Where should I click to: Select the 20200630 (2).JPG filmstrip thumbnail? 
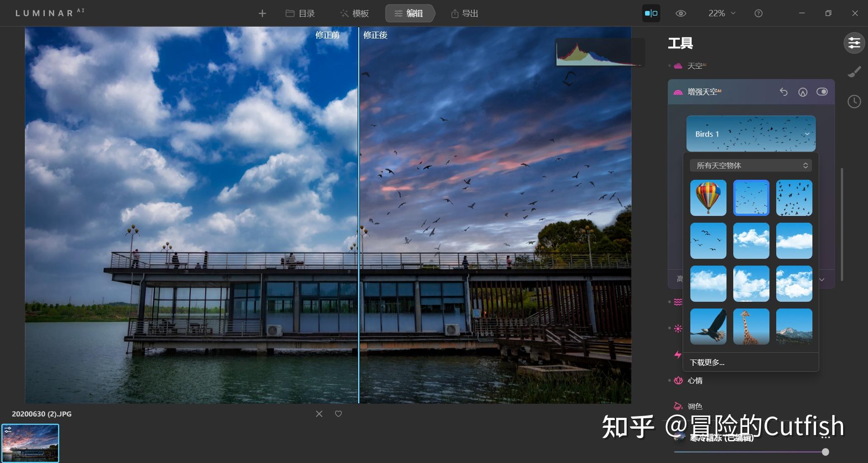(x=30, y=443)
